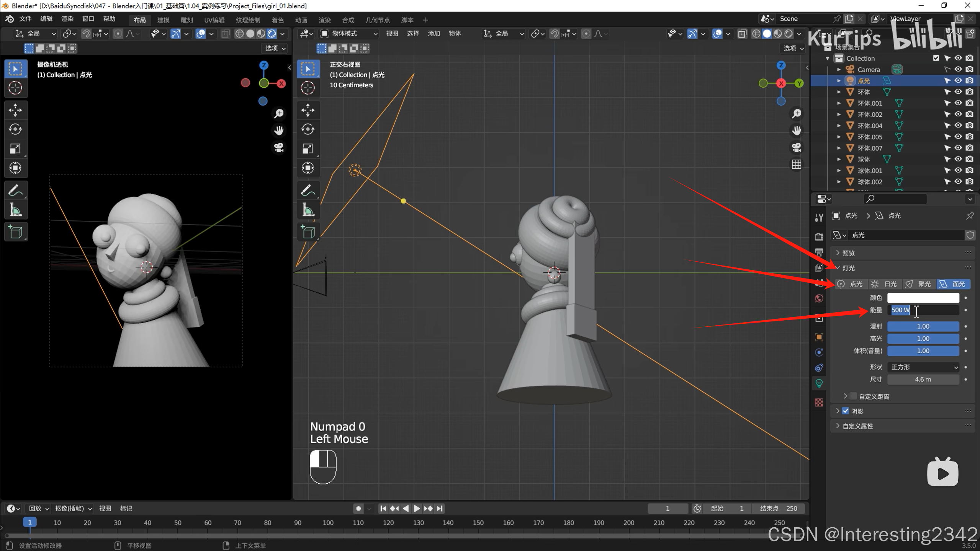
Task: Open the World properties tab icon
Action: click(819, 298)
